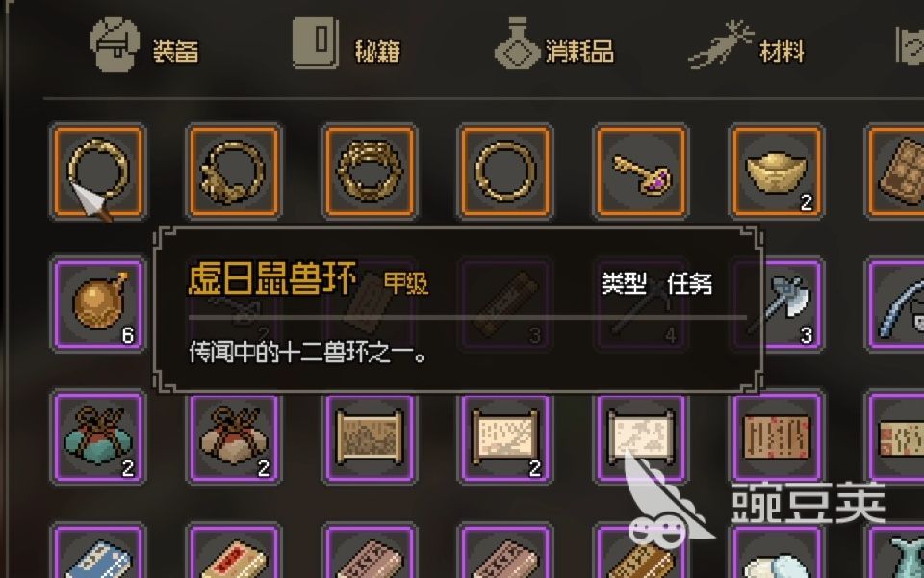
Task: Select the 虚日鼠兽环 ring item
Action: tap(98, 171)
